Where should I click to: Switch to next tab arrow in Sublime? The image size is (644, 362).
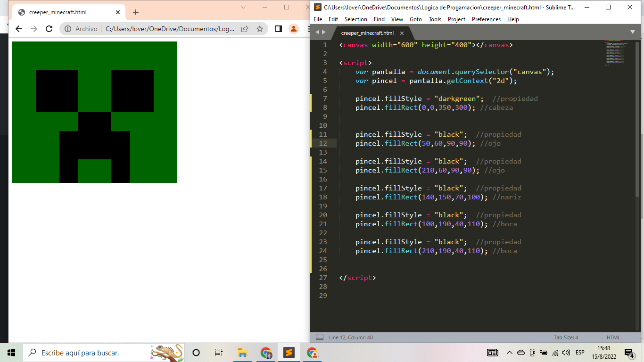pos(324,32)
